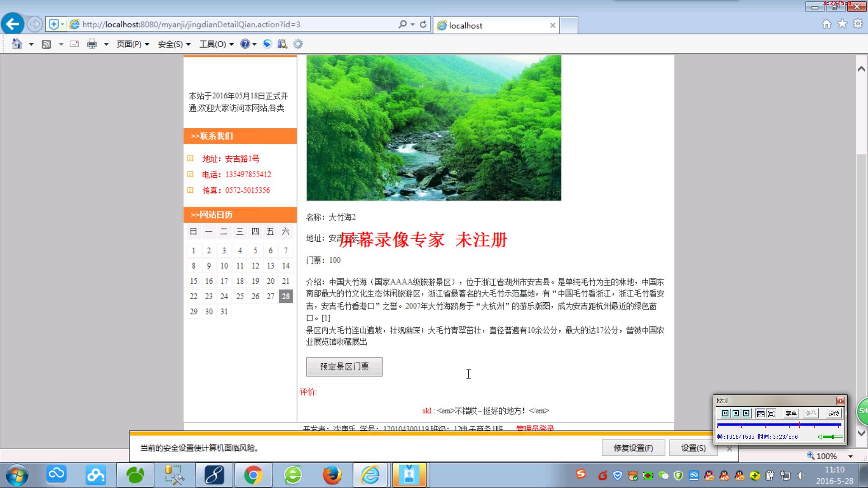This screenshot has height=488, width=868.
Task: Click the security shield icon in address bar
Action: 53,24
